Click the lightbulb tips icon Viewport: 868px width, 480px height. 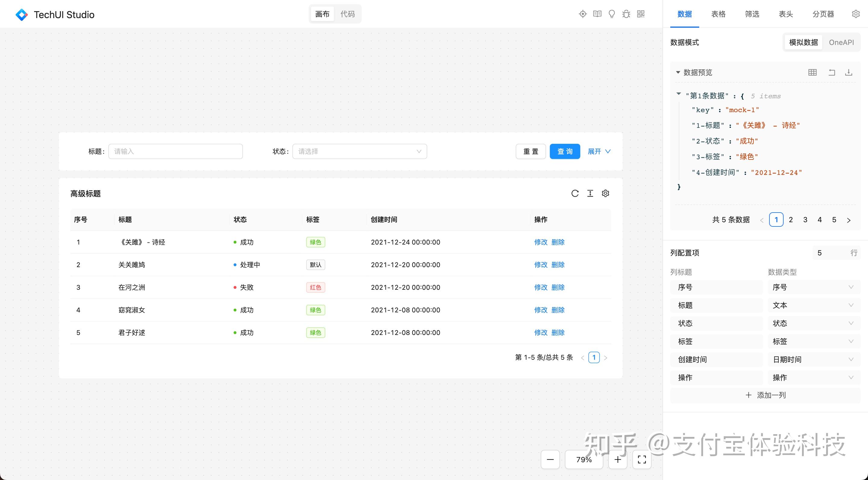tap(611, 14)
